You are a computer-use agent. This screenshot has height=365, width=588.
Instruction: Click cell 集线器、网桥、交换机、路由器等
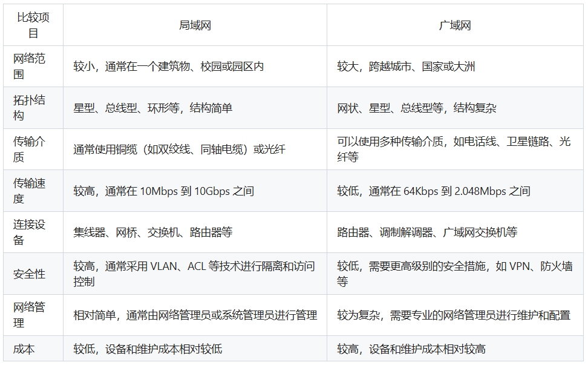pos(195,232)
